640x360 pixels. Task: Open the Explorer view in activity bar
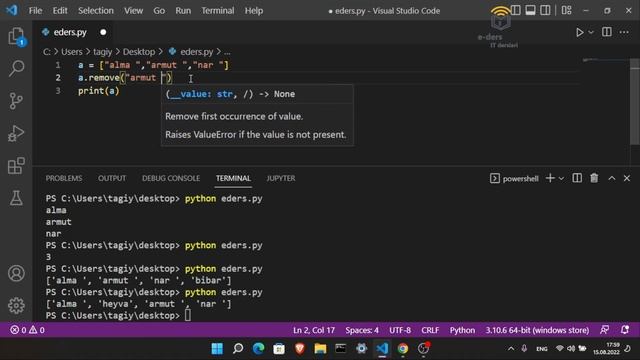[x=16, y=36]
